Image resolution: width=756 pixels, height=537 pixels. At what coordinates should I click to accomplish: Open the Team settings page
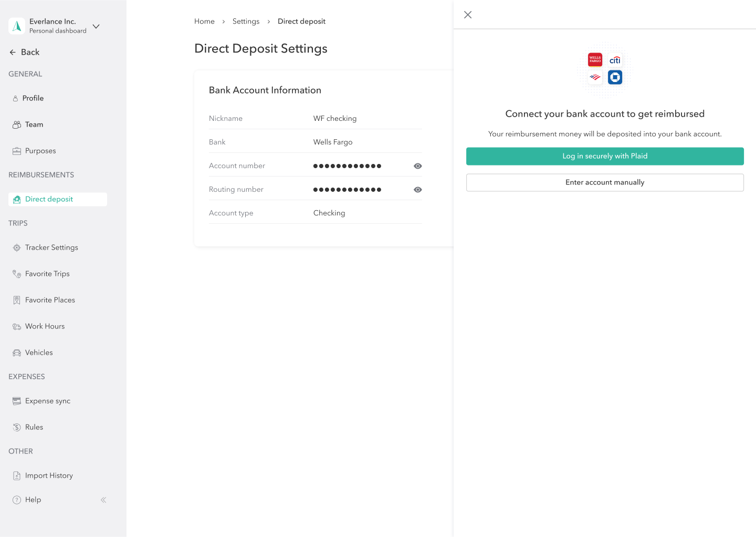[x=34, y=125]
